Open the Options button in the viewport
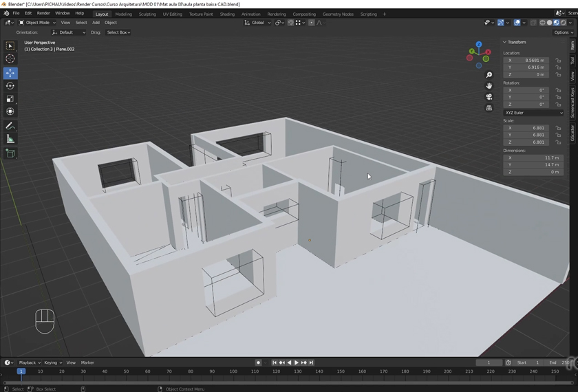Viewport: 578px width, 392px height. click(x=561, y=32)
